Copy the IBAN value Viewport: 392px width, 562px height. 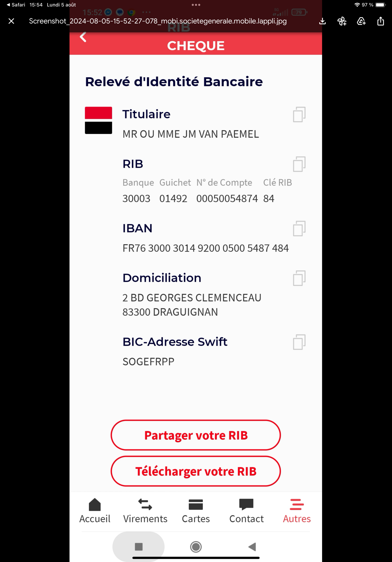pyautogui.click(x=299, y=229)
